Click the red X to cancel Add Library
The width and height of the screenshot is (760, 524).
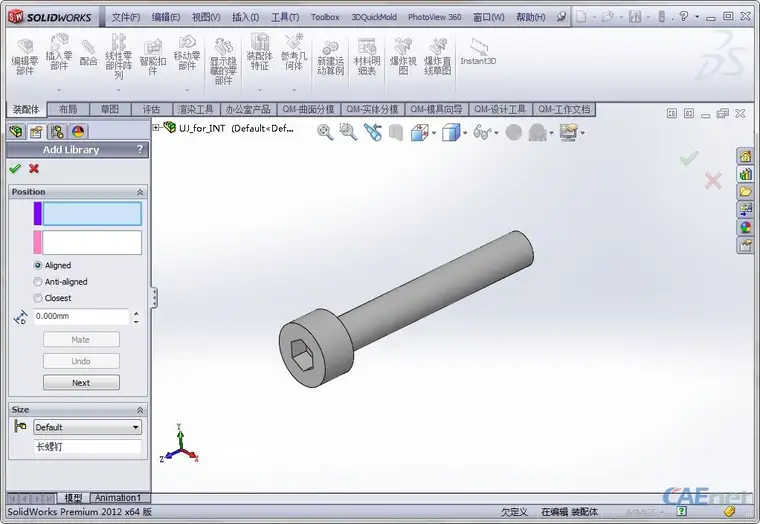coord(34,169)
